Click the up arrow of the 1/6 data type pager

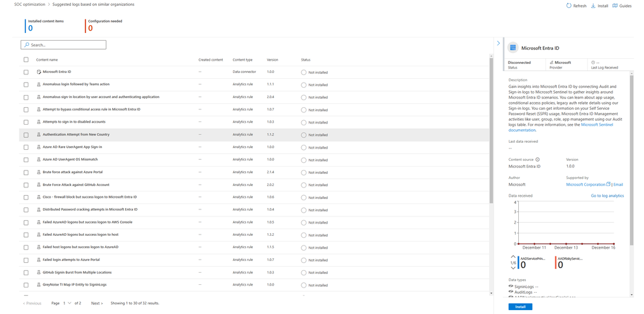[x=513, y=257]
